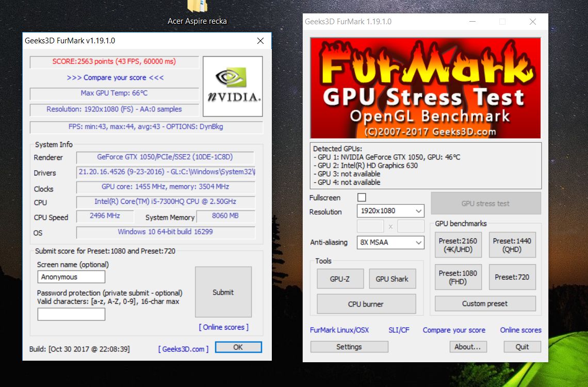Minimize the Geeks3D FurMark main window
The image size is (588, 387).
point(472,21)
